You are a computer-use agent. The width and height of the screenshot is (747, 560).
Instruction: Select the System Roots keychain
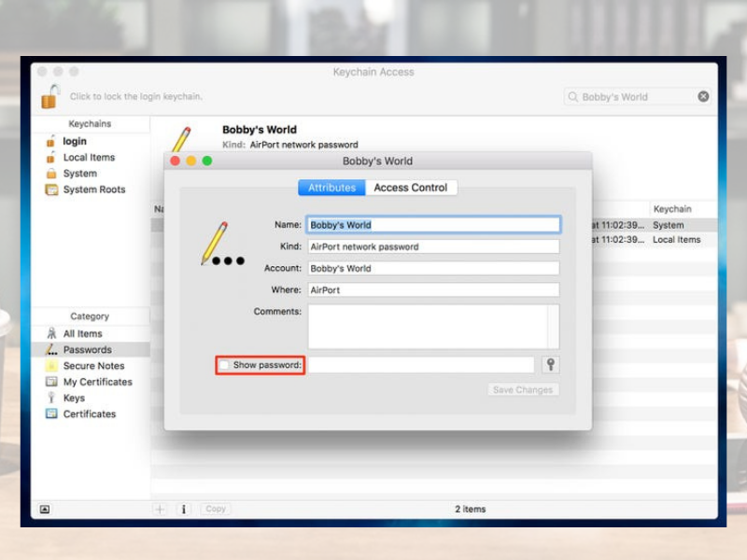tap(94, 189)
